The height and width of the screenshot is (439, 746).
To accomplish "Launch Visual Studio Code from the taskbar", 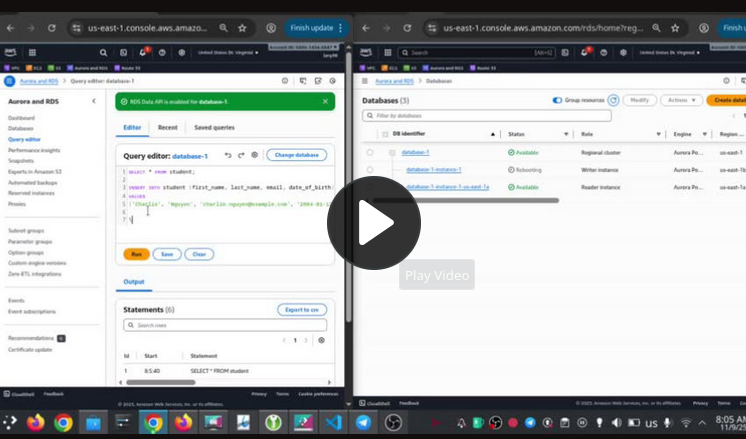I will pos(333,423).
